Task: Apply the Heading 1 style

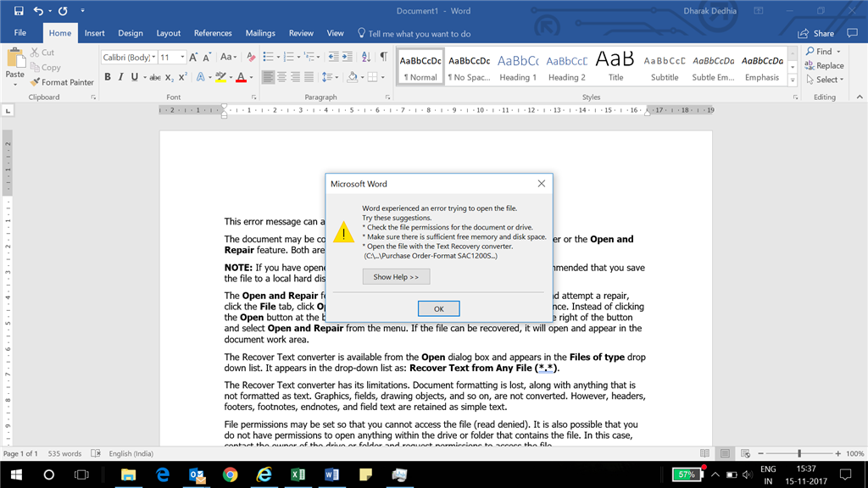Action: [x=518, y=66]
